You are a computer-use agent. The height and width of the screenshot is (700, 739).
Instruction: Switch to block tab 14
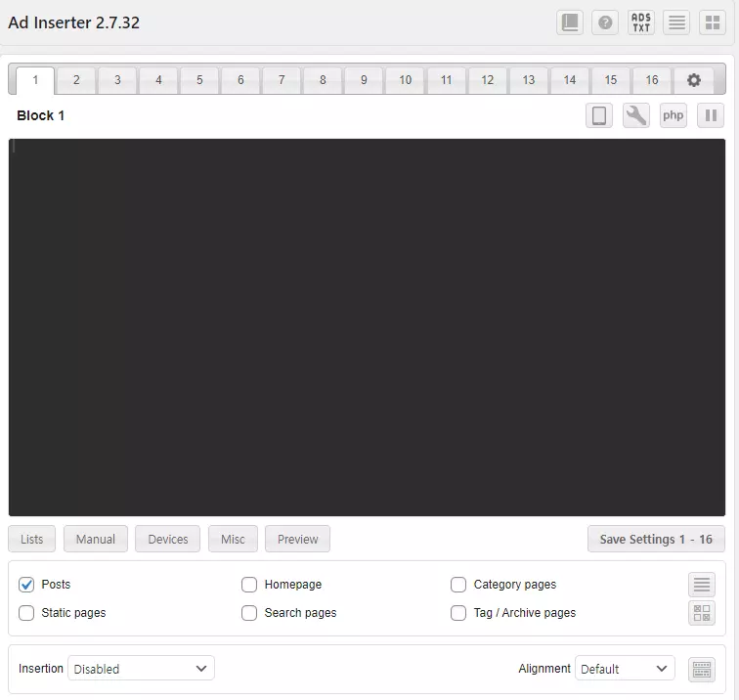pyautogui.click(x=569, y=80)
